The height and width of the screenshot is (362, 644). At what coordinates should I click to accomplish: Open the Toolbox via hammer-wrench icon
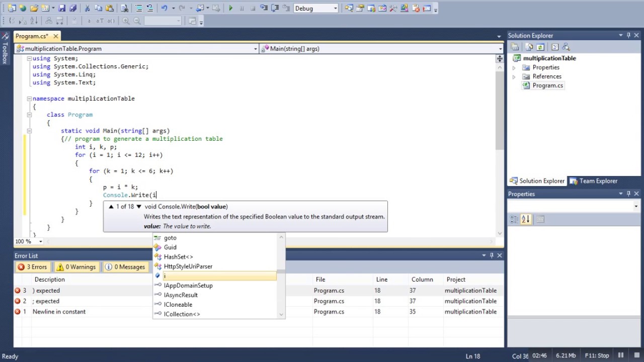pyautogui.click(x=393, y=9)
